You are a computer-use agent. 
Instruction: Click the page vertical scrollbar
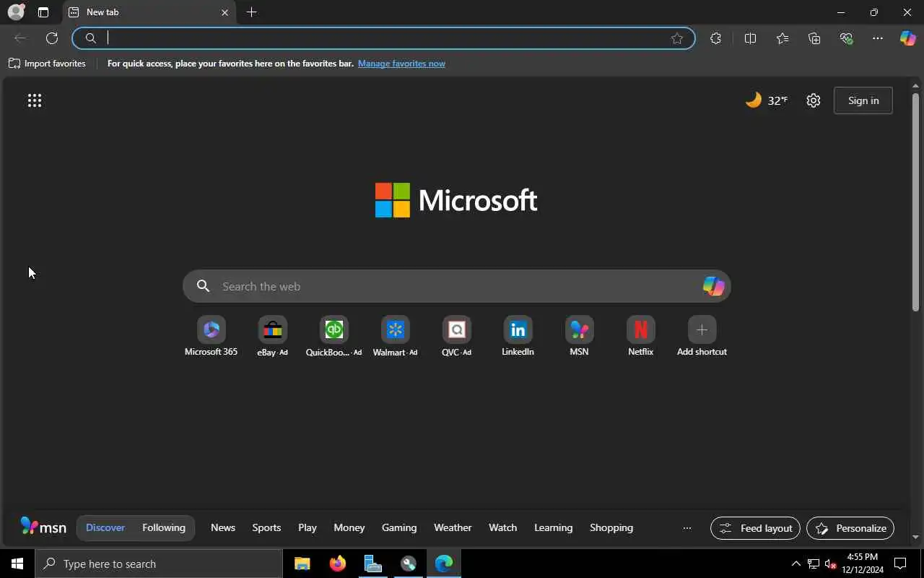pyautogui.click(x=915, y=202)
